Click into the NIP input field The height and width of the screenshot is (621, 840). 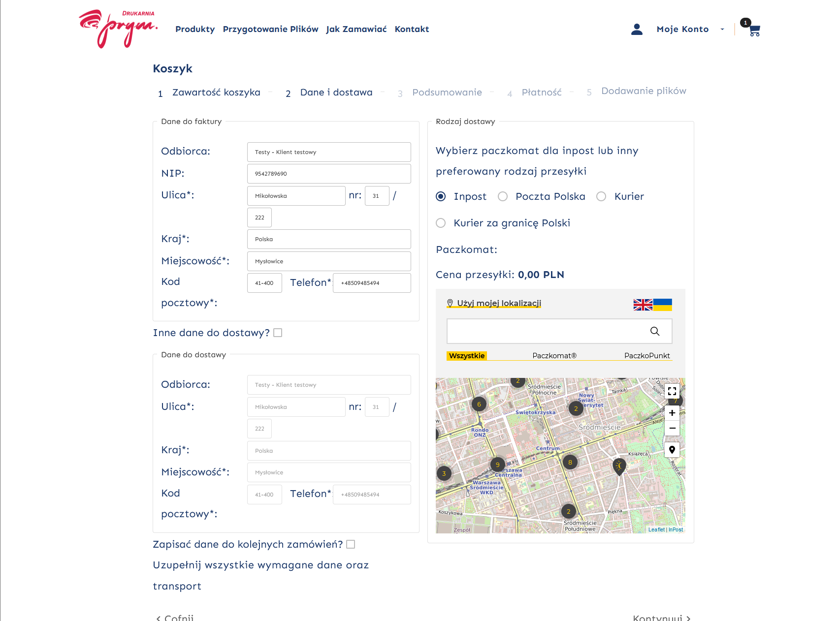329,174
